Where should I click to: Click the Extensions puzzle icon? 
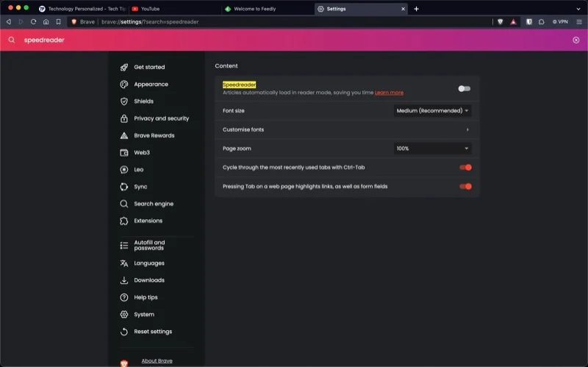click(x=124, y=221)
